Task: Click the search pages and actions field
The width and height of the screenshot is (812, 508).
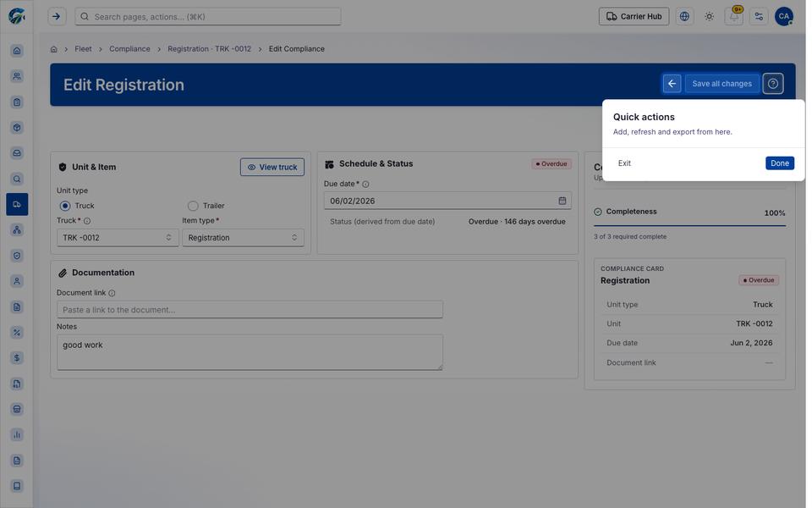Action: pyautogui.click(x=208, y=17)
